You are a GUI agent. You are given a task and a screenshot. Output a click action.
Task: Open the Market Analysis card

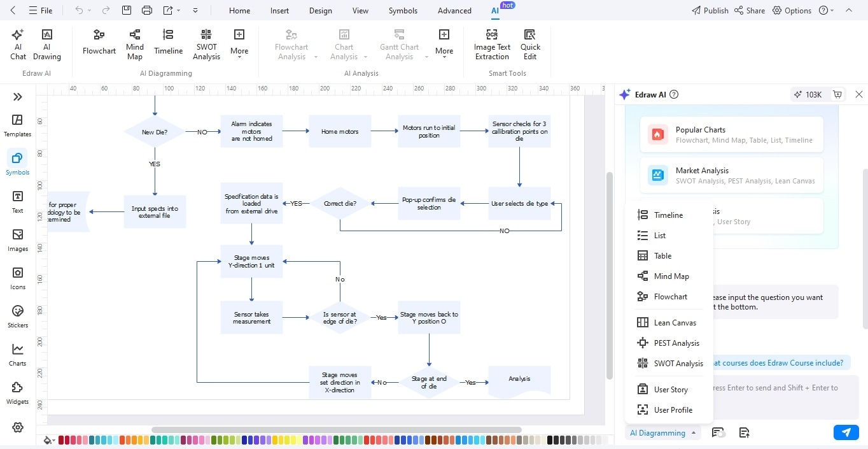coord(732,175)
